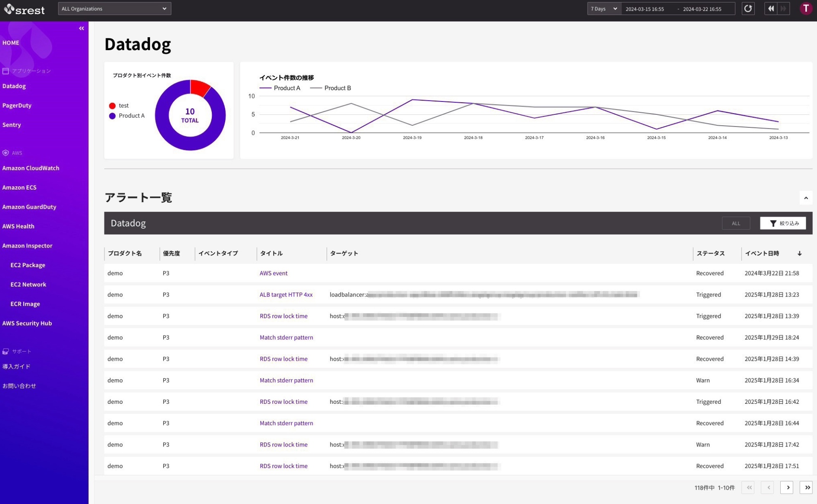This screenshot has height=504, width=817.
Task: Click the refresh icon in top bar
Action: coord(748,9)
